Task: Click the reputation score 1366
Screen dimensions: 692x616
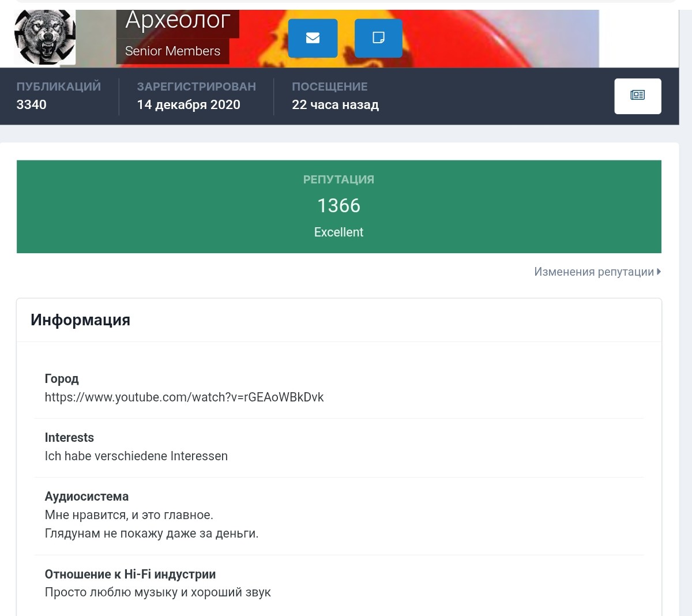Action: click(339, 206)
